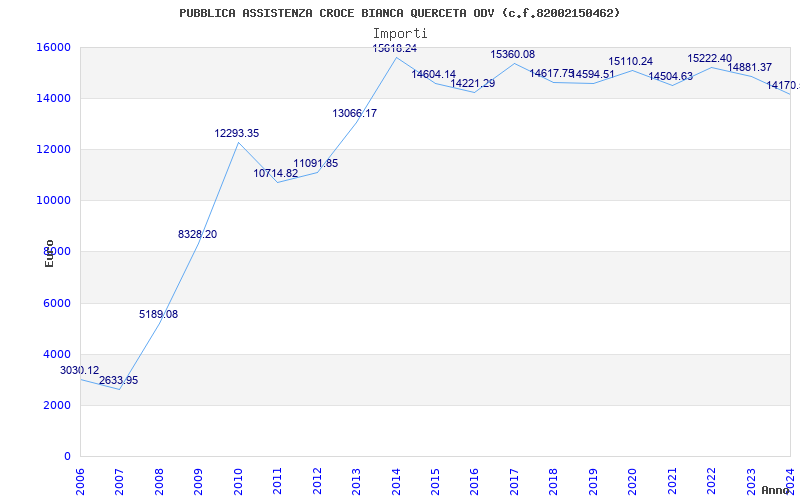Viewport: 800px width, 500px height.
Task: Select the data label 12293.35
Action: [x=237, y=134]
